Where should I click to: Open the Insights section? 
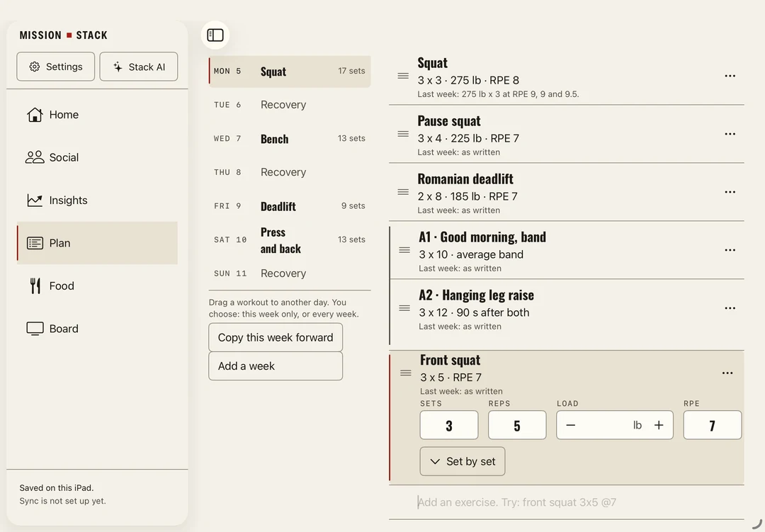tap(97, 200)
